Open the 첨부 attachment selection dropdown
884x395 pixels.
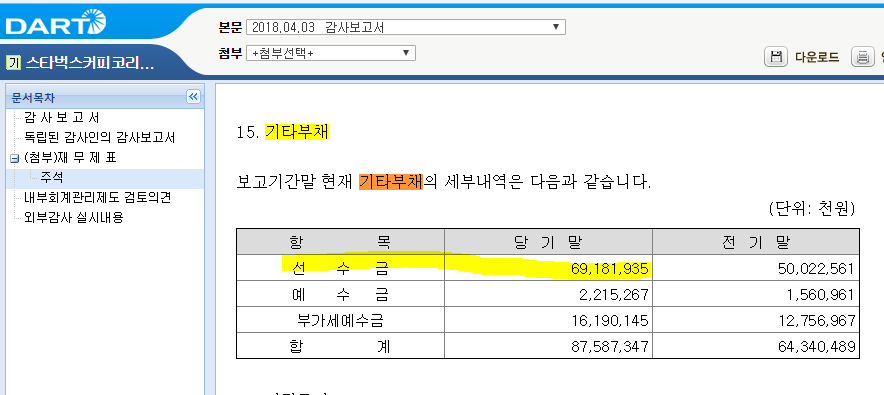331,53
